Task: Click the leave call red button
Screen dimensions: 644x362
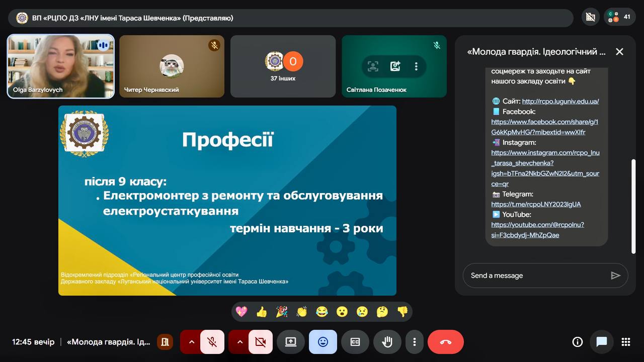Action: [445, 342]
